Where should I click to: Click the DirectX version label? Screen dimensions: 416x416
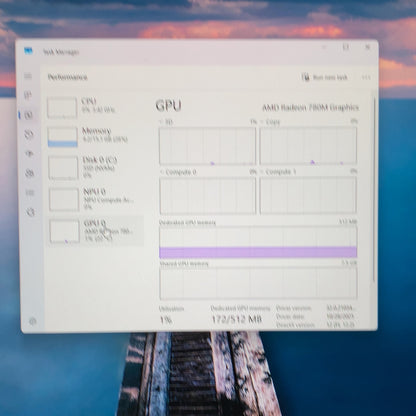tap(295, 324)
